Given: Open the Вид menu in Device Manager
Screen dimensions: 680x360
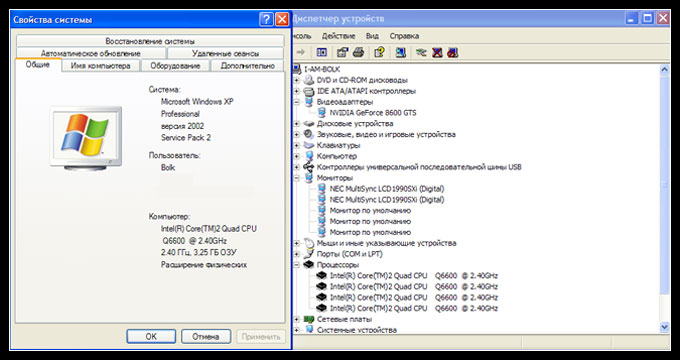Looking at the screenshot, I should (x=372, y=36).
